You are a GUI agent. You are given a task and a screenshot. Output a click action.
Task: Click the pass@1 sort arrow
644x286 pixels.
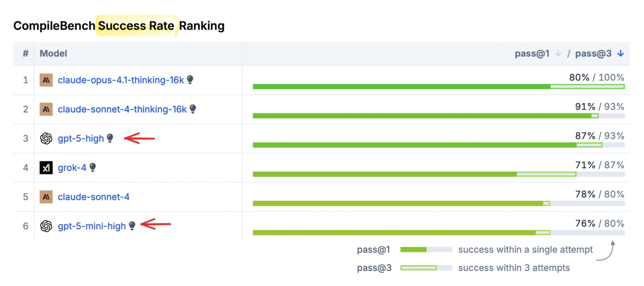click(x=558, y=53)
